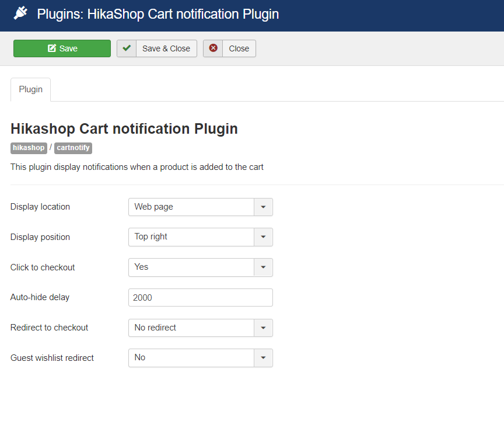Click the green checkmark icon
Image resolution: width=504 pixels, height=421 pixels.
coord(127,48)
